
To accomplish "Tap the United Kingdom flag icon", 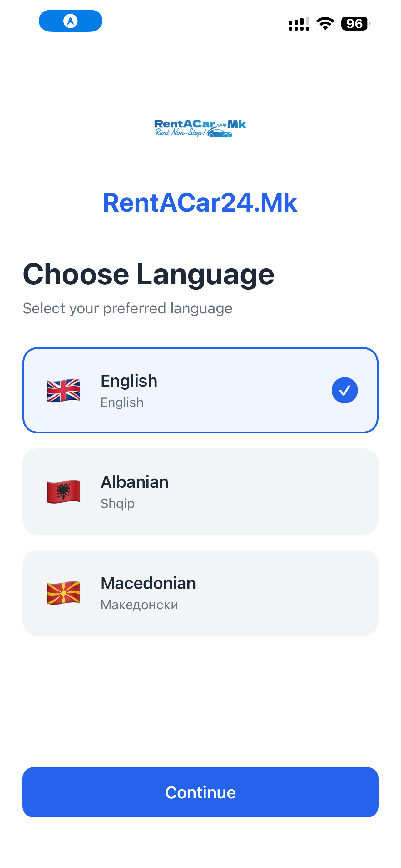I will (64, 390).
